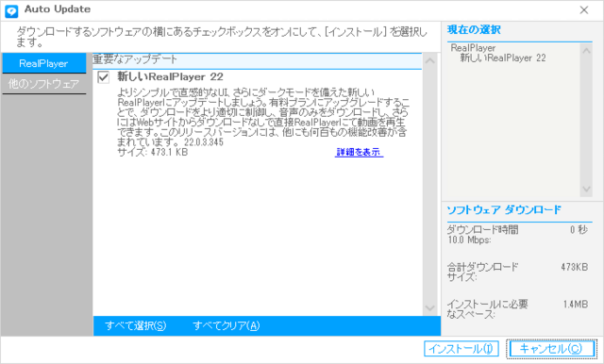Switch to the 他のソフトウェア tab
Screen dimensions: 604x364
44,84
